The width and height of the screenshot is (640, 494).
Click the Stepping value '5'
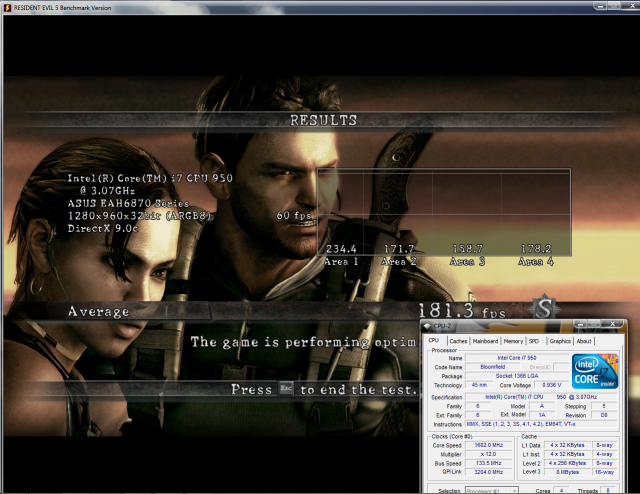(604, 406)
